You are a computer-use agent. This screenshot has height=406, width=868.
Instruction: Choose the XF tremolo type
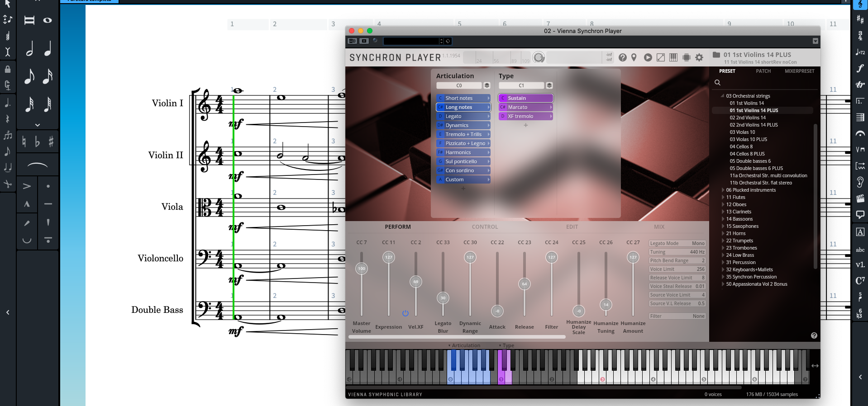click(526, 116)
